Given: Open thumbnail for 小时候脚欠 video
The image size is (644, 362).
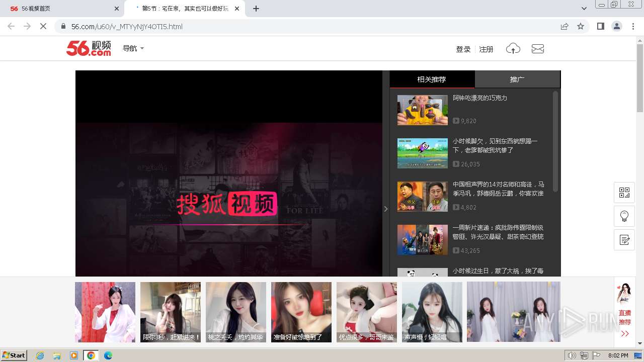Looking at the screenshot, I should (423, 153).
